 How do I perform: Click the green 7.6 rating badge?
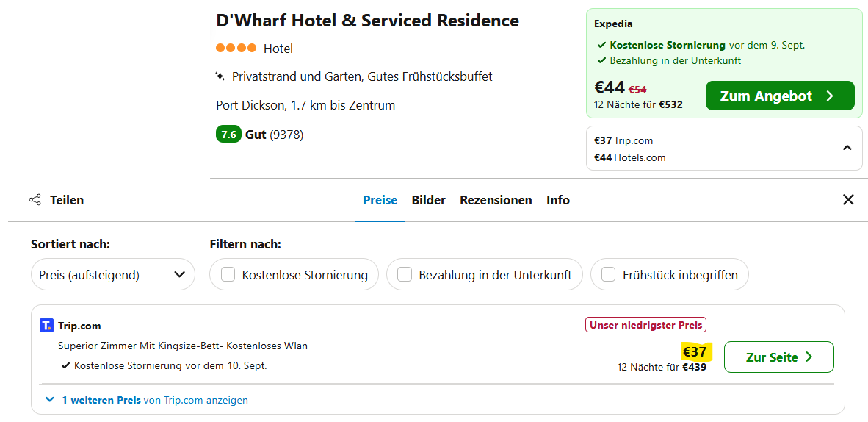tap(228, 135)
